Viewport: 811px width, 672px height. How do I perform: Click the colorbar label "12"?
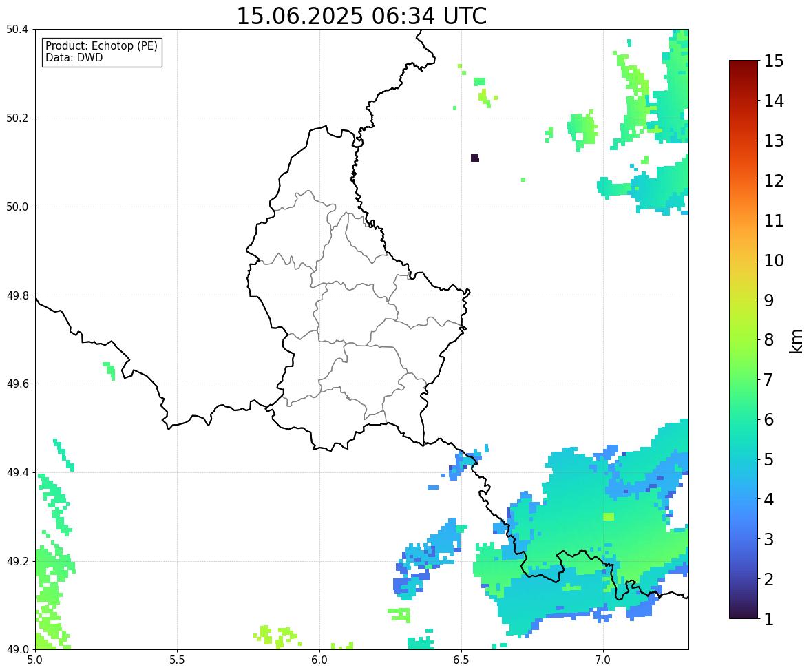(774, 180)
